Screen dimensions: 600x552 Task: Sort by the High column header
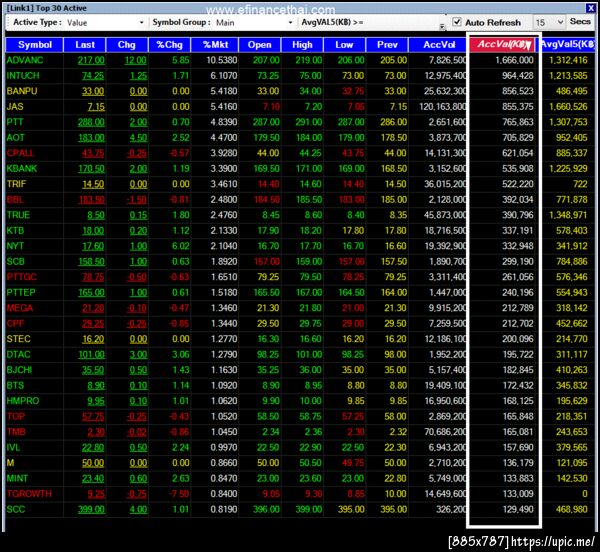coord(302,45)
